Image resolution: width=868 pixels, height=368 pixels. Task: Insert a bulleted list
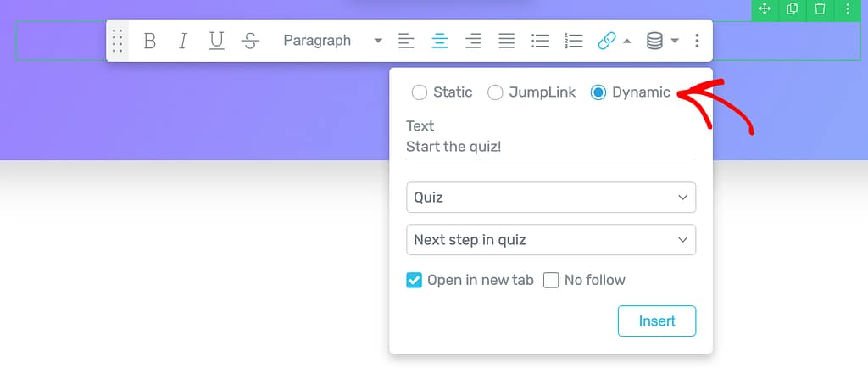point(540,41)
